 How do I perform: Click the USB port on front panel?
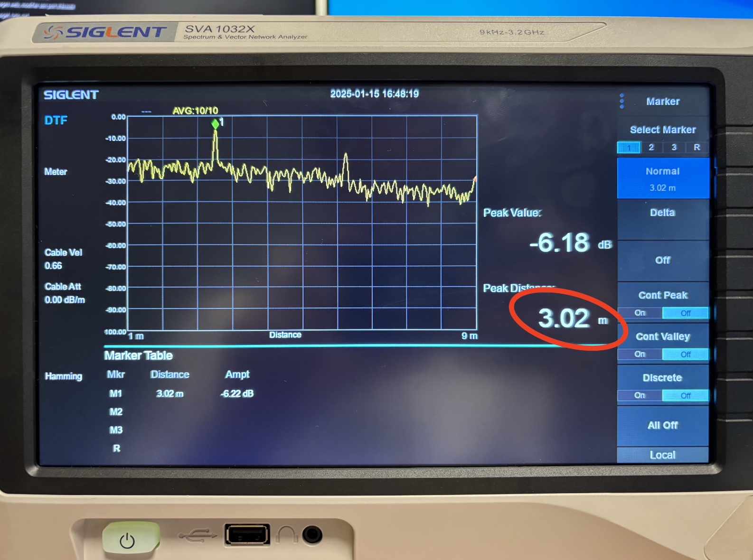coord(247,535)
